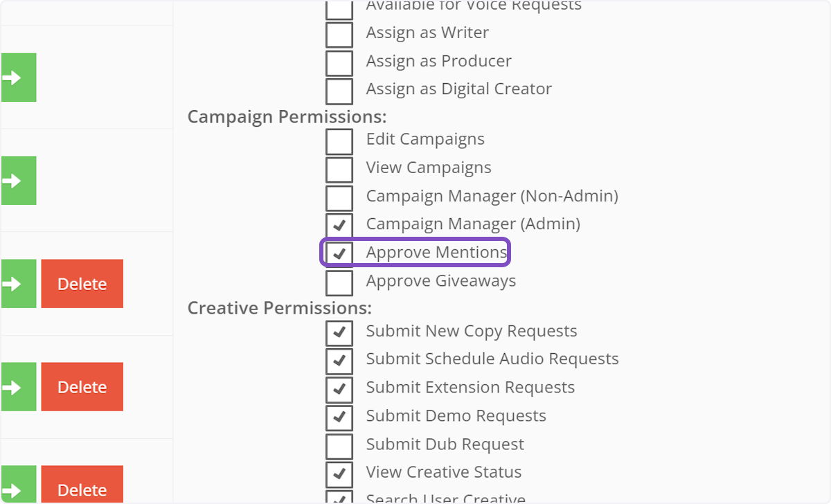The image size is (831, 504).
Task: Check the Submit Dub Request checkbox
Action: (x=339, y=445)
